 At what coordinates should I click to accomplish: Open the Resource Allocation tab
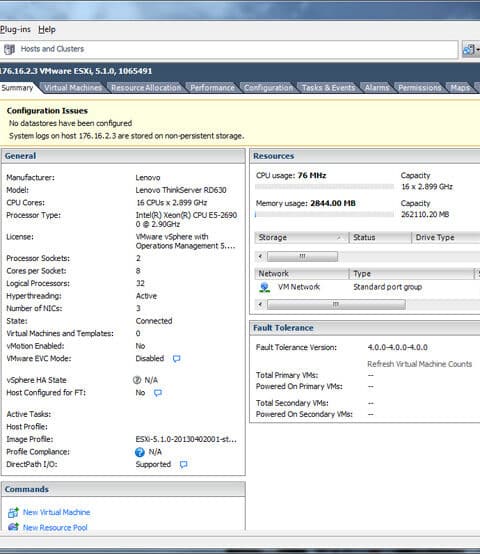(x=146, y=88)
